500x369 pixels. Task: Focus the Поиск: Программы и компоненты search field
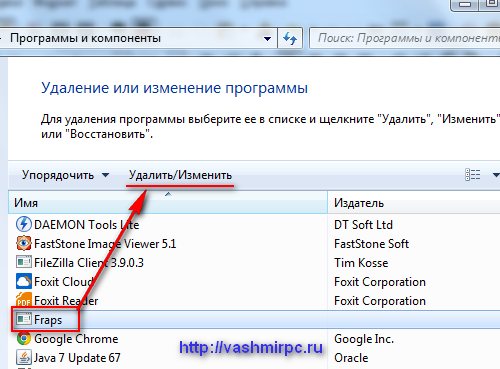tap(405, 38)
